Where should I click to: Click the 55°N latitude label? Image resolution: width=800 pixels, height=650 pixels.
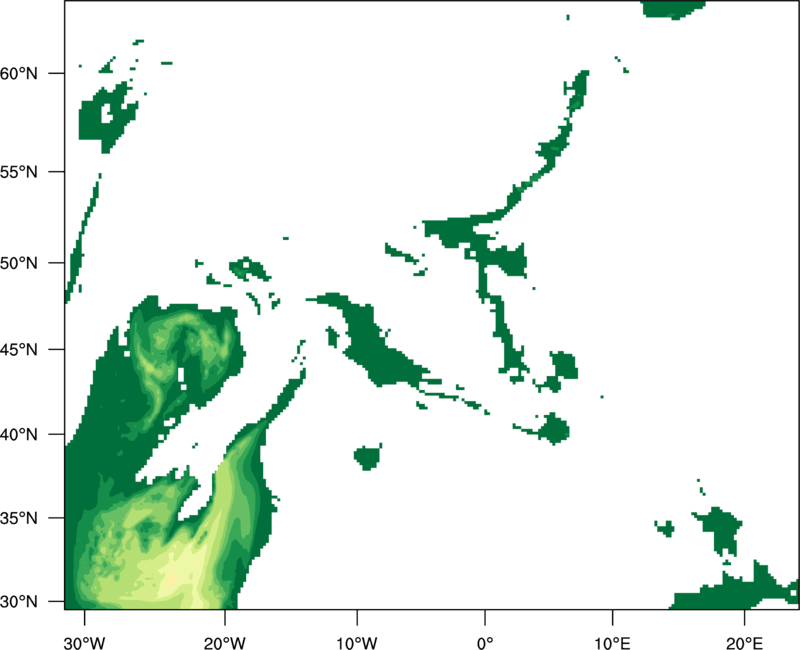tap(19, 172)
